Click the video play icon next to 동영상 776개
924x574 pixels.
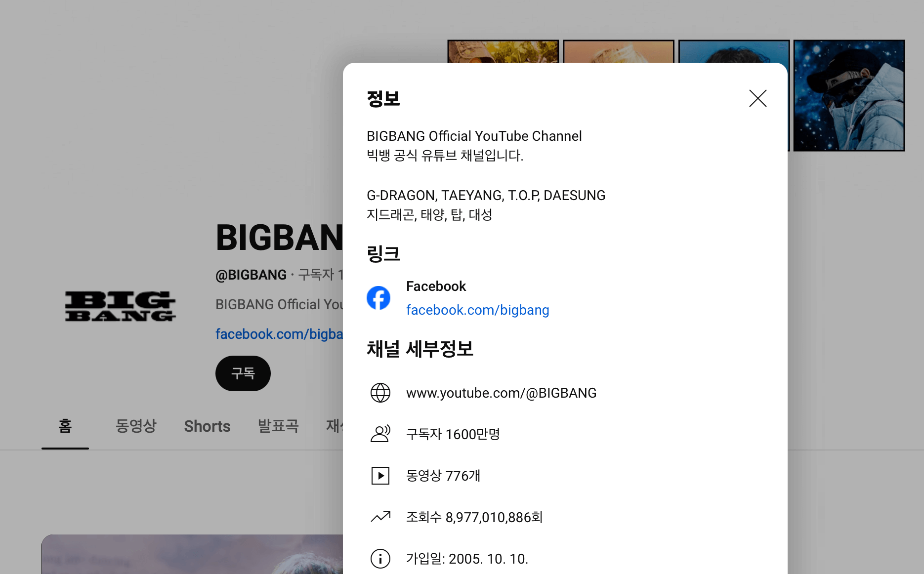click(x=380, y=476)
